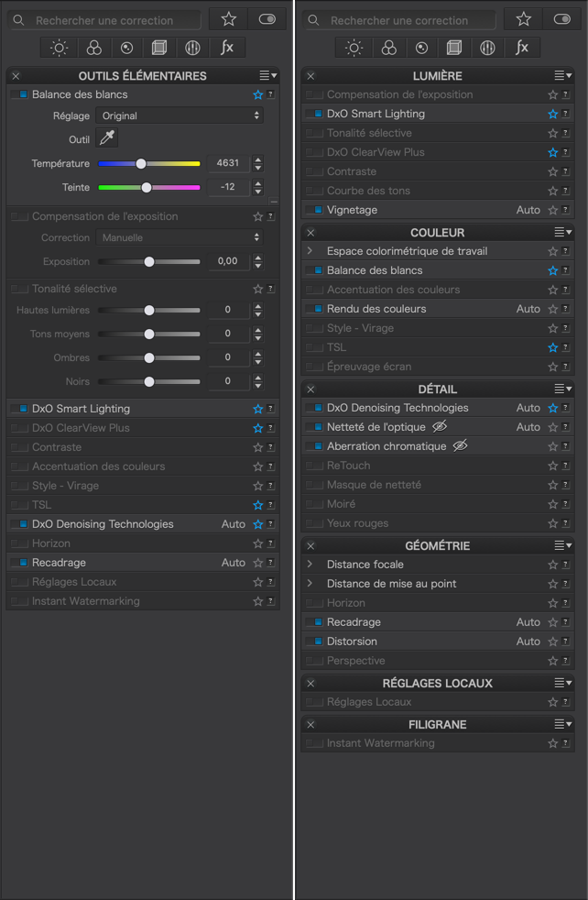Select the Light palette sun icon in right panel
This screenshot has width=588, height=900.
click(354, 48)
